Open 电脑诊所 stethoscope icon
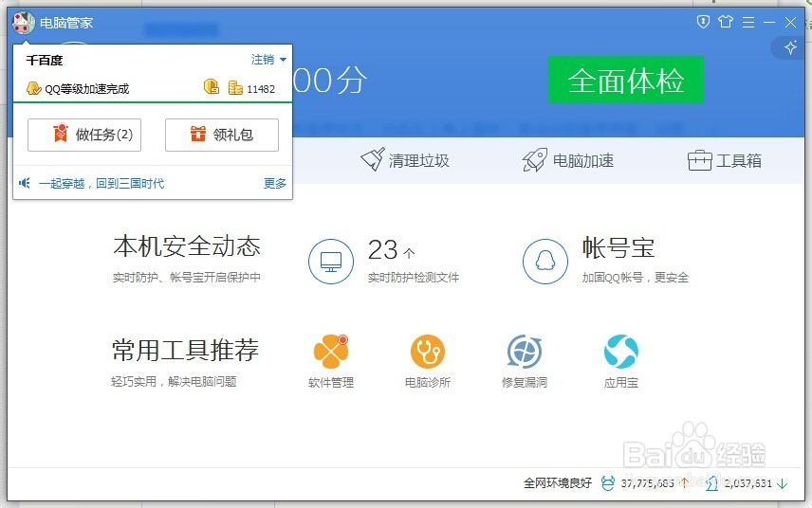This screenshot has width=812, height=508. click(428, 352)
